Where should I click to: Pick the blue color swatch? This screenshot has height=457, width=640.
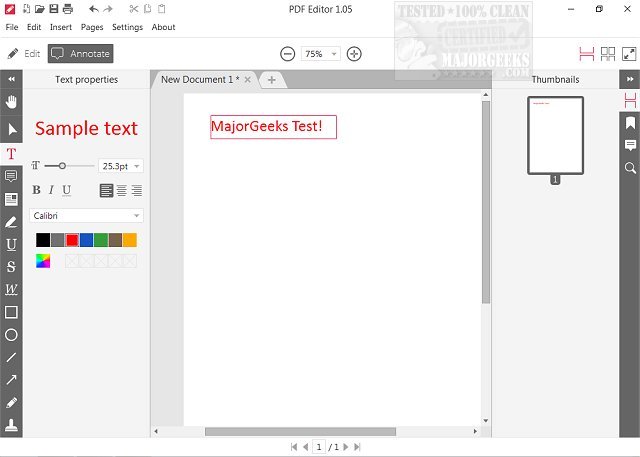pyautogui.click(x=86, y=240)
